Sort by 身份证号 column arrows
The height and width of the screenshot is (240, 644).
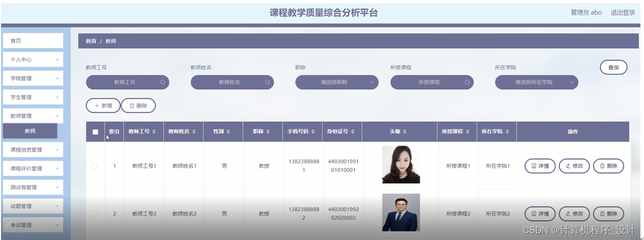click(x=353, y=132)
